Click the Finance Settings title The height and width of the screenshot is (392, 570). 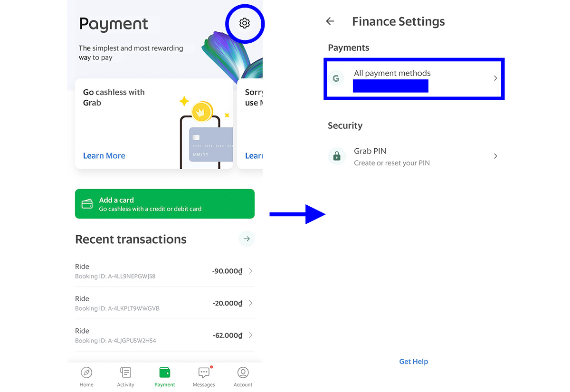399,21
